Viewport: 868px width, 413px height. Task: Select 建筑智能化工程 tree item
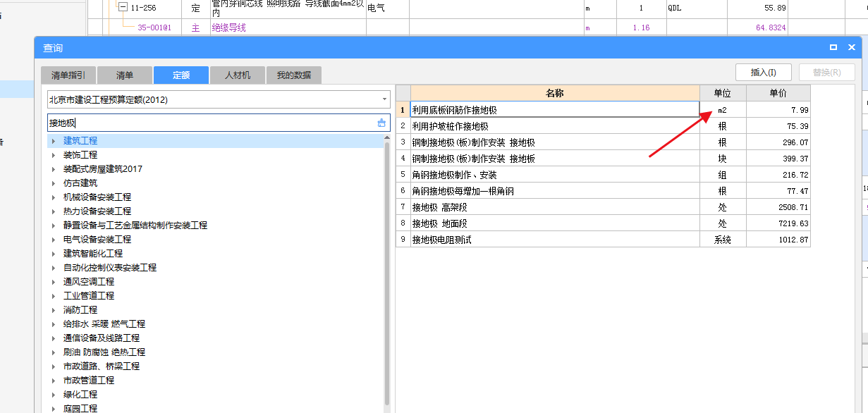[x=93, y=254]
